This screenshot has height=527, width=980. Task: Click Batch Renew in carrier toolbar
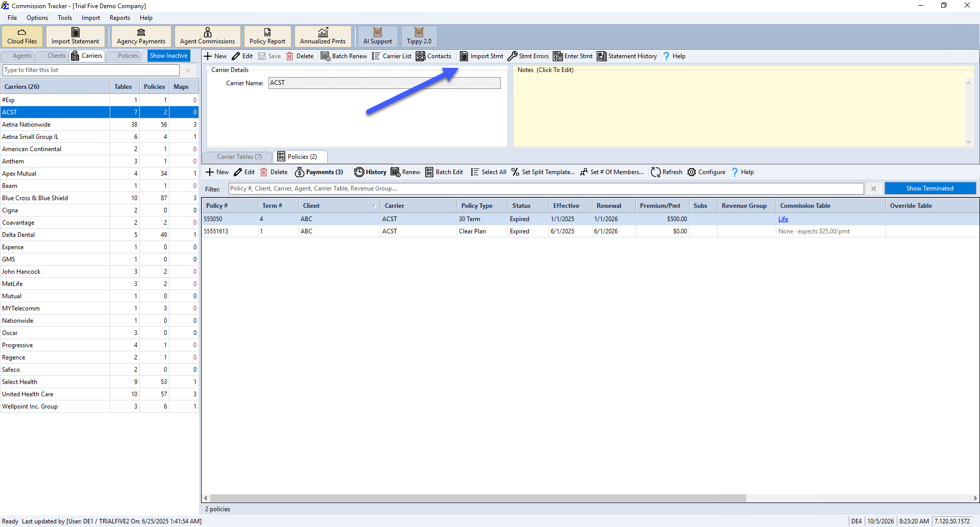point(344,56)
